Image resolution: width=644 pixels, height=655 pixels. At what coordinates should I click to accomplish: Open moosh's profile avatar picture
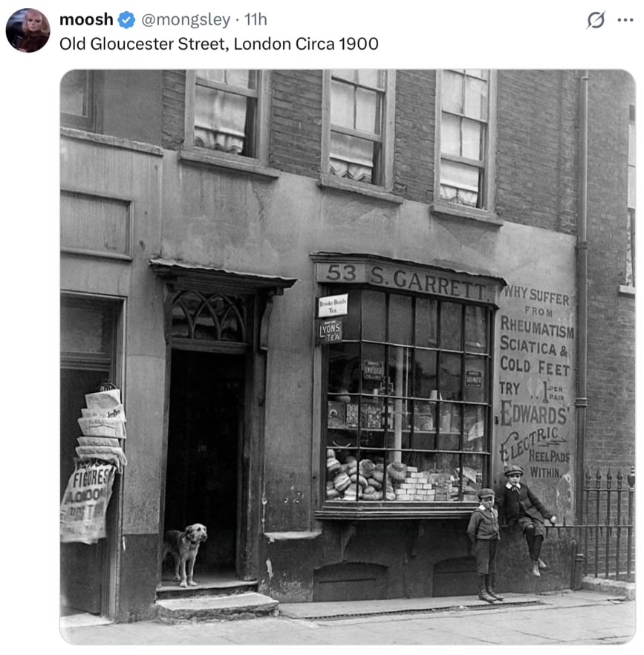[28, 30]
